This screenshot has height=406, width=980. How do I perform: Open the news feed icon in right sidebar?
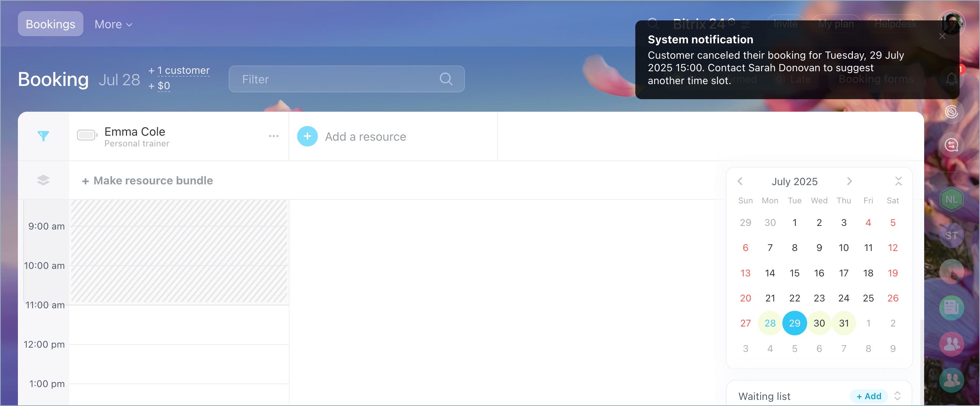point(951,308)
